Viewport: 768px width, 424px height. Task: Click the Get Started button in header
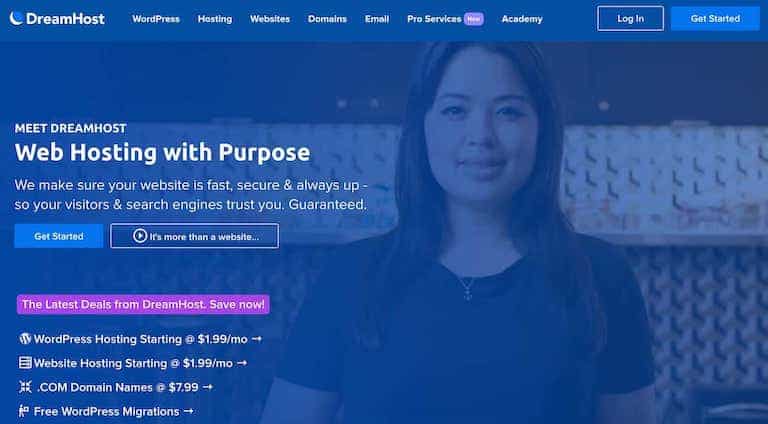[715, 19]
